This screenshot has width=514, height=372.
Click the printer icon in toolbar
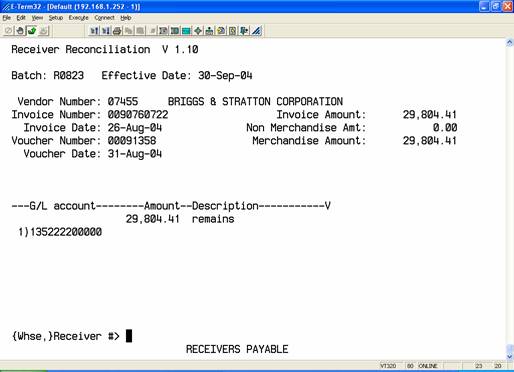[117, 31]
